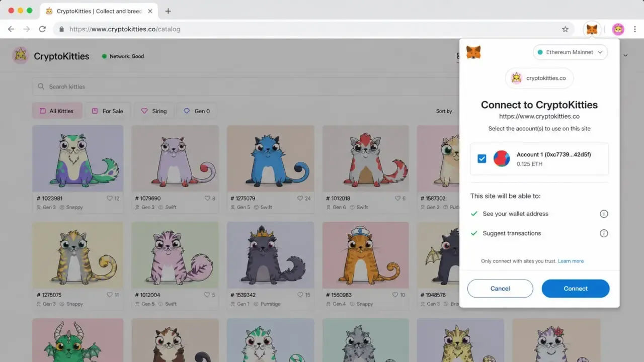Click the 'Gen 6' label under kitty #1012018
Viewport: 644px width, 362px height.
[x=339, y=207]
